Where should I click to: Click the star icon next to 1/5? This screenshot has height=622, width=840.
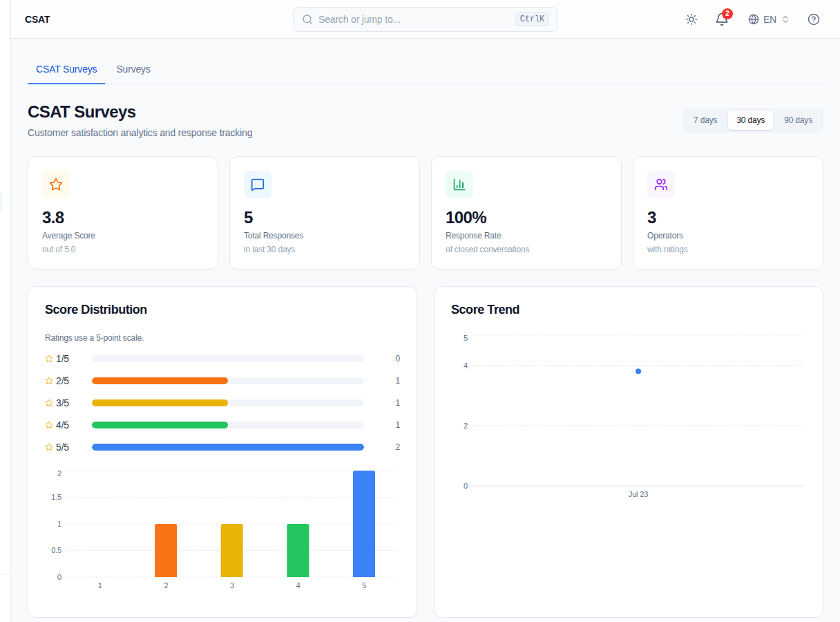(49, 359)
